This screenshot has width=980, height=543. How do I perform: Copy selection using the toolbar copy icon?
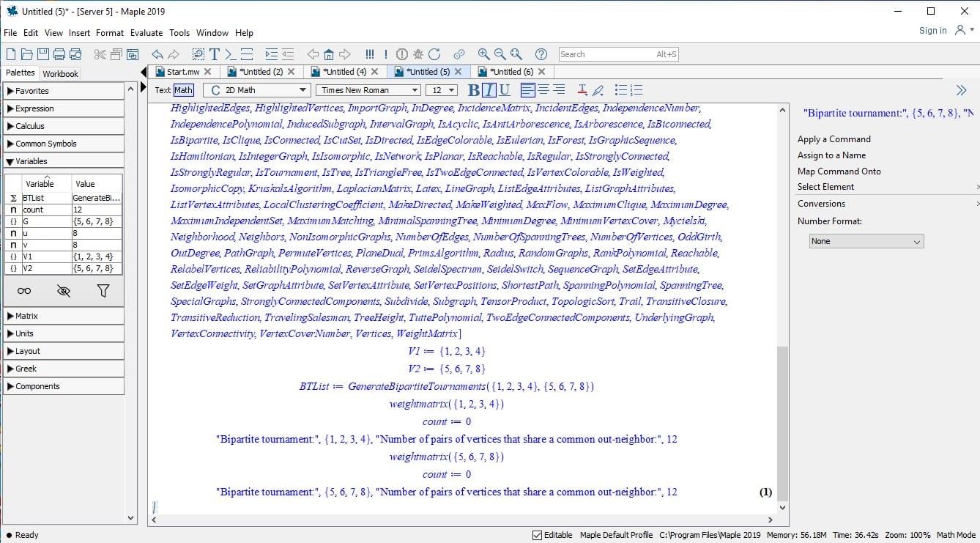(116, 54)
